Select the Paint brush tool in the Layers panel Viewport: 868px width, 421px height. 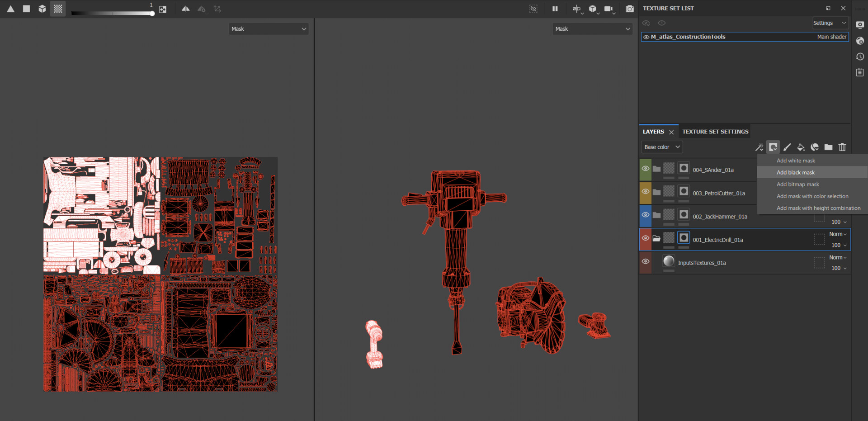[787, 147]
